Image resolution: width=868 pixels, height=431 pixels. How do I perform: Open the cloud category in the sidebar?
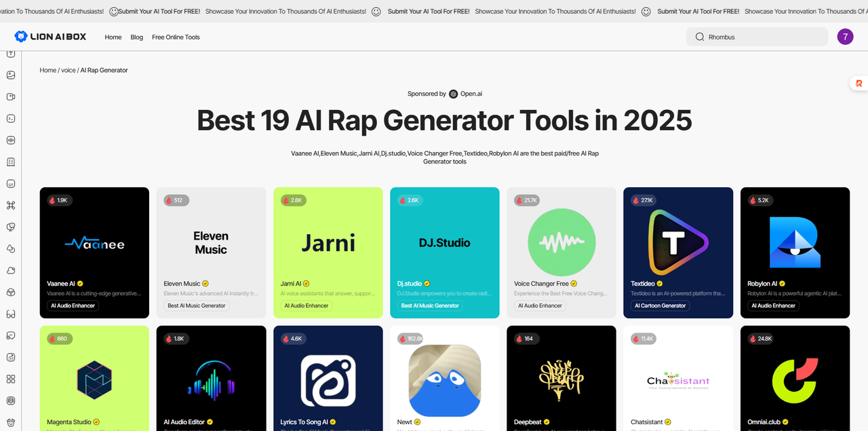coord(11,271)
